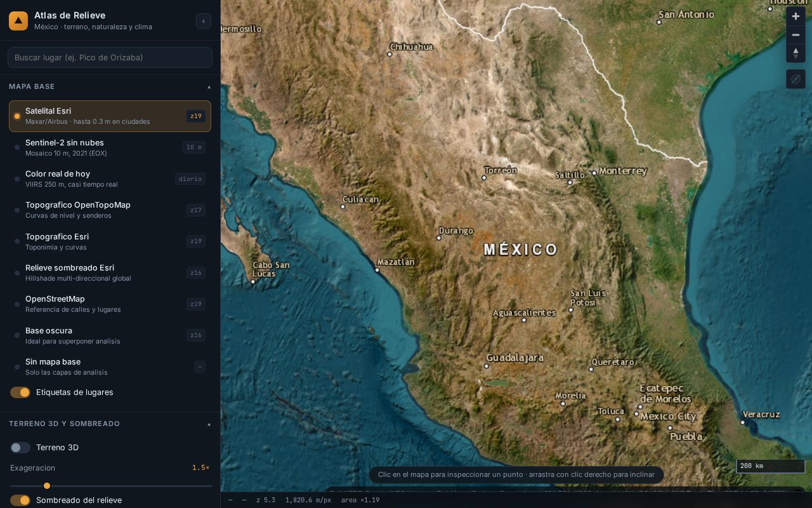This screenshot has width=812, height=508.
Task: Toggle Sombreado del relieve switch
Action: [x=20, y=500]
